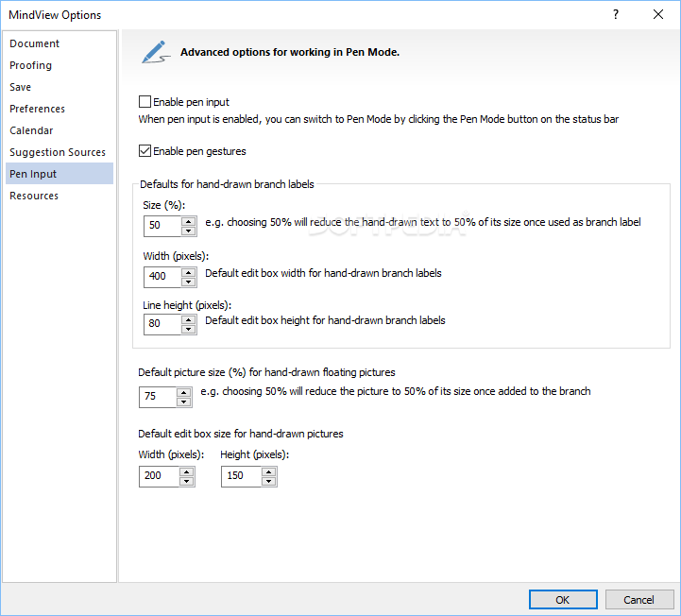Decrease Line height with down arrow

tap(189, 330)
